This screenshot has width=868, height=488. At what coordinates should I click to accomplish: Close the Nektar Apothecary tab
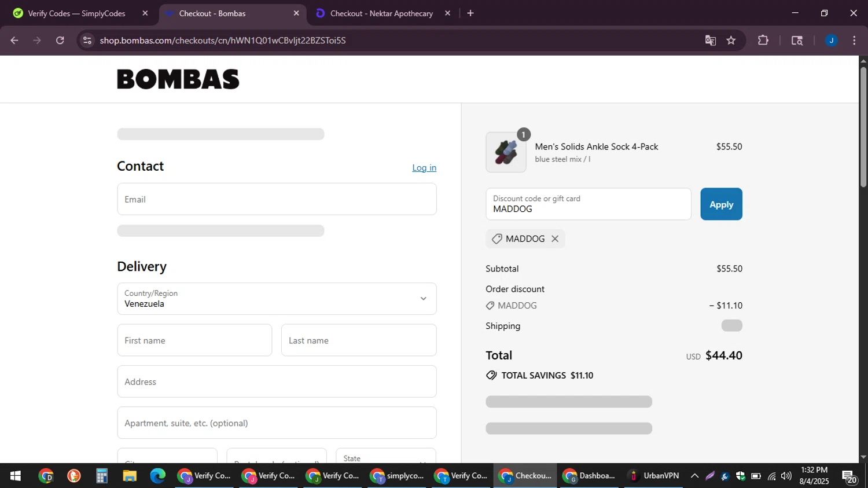447,13
